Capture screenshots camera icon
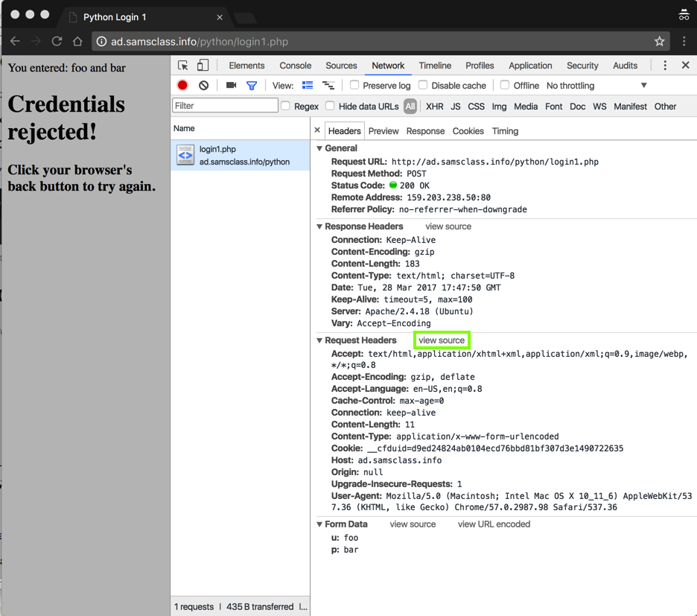This screenshot has width=697, height=616. [x=231, y=85]
